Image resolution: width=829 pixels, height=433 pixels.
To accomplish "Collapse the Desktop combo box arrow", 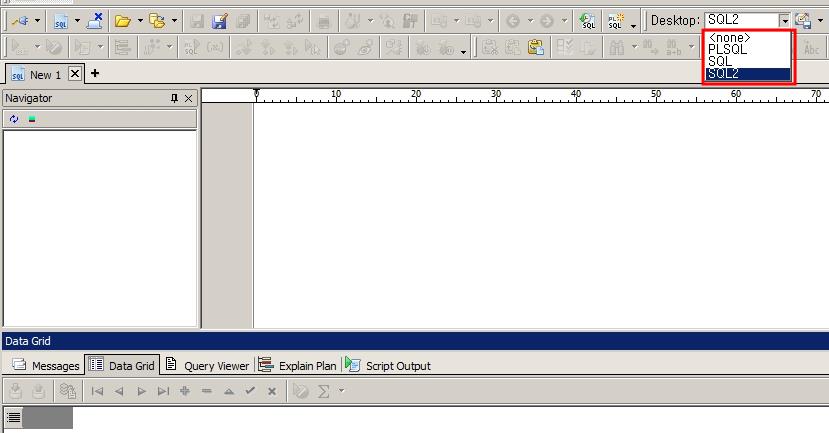I will click(x=785, y=20).
